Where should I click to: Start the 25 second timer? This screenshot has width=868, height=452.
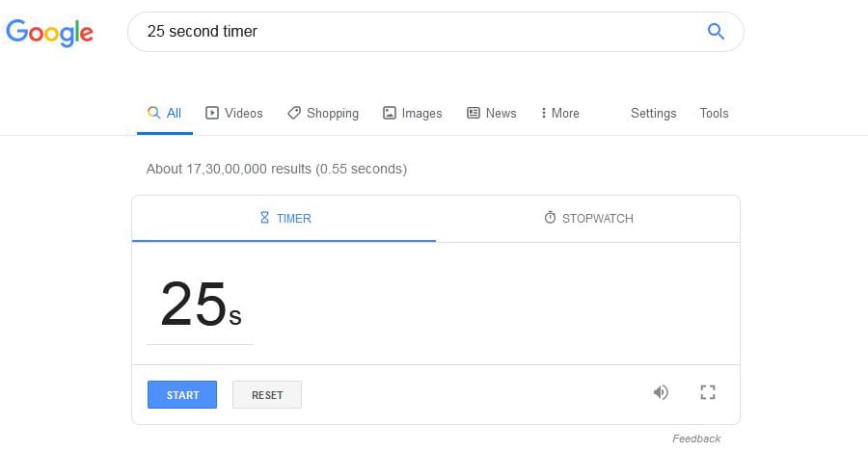[182, 394]
